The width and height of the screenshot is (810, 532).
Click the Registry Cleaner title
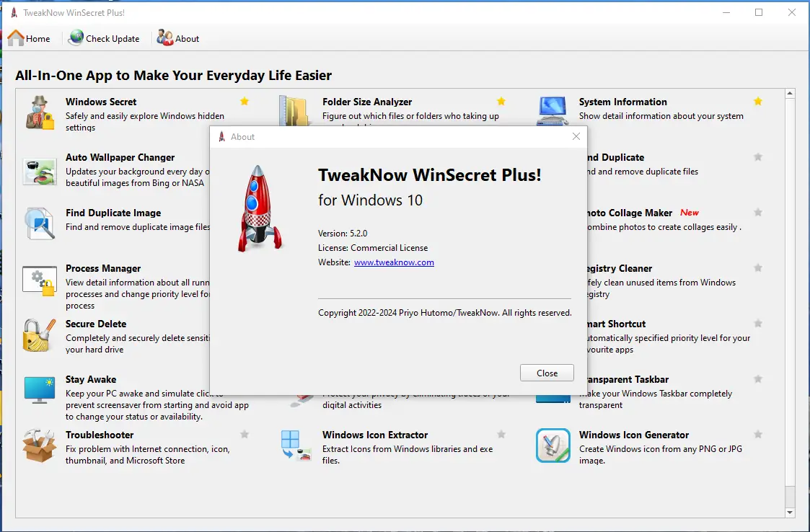point(620,268)
